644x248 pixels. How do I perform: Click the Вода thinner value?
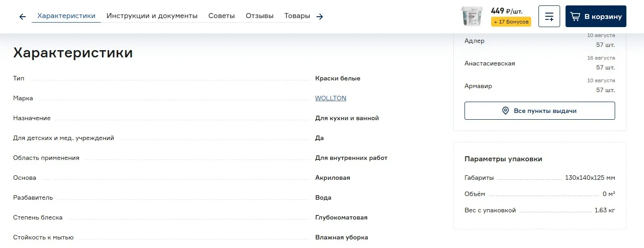click(x=323, y=197)
